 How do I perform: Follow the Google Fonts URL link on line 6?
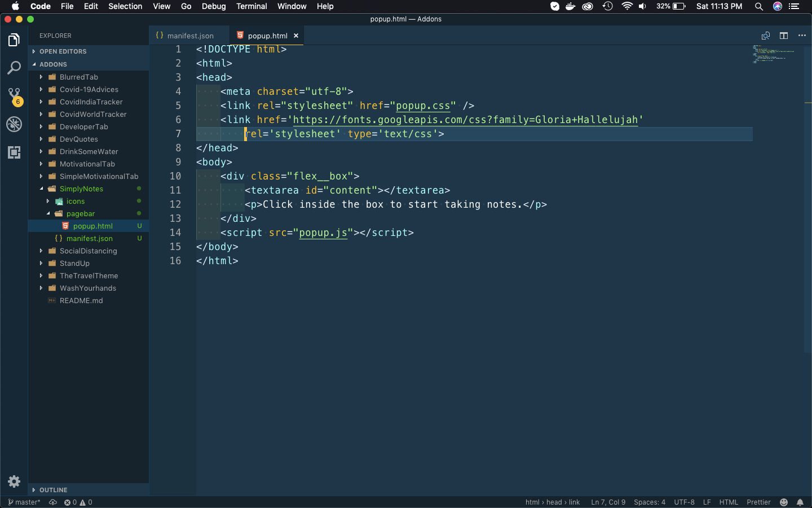pyautogui.click(x=465, y=120)
